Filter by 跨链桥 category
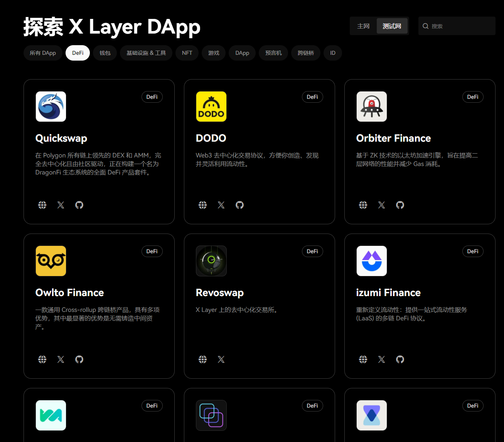The width and height of the screenshot is (504, 442). click(x=306, y=53)
